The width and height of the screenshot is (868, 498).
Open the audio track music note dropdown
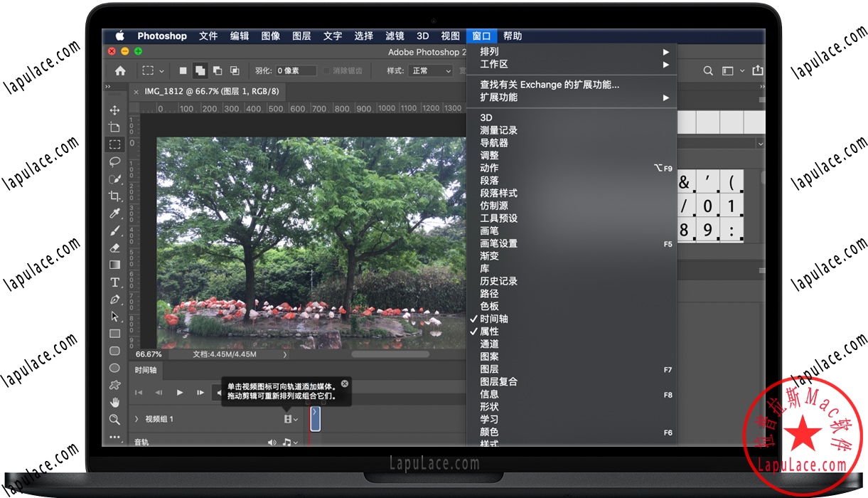pyautogui.click(x=289, y=442)
